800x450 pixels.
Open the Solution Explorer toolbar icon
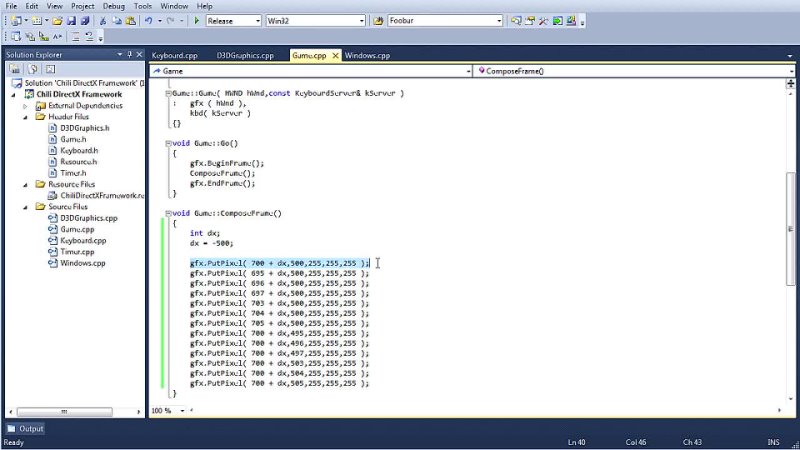click(x=516, y=21)
